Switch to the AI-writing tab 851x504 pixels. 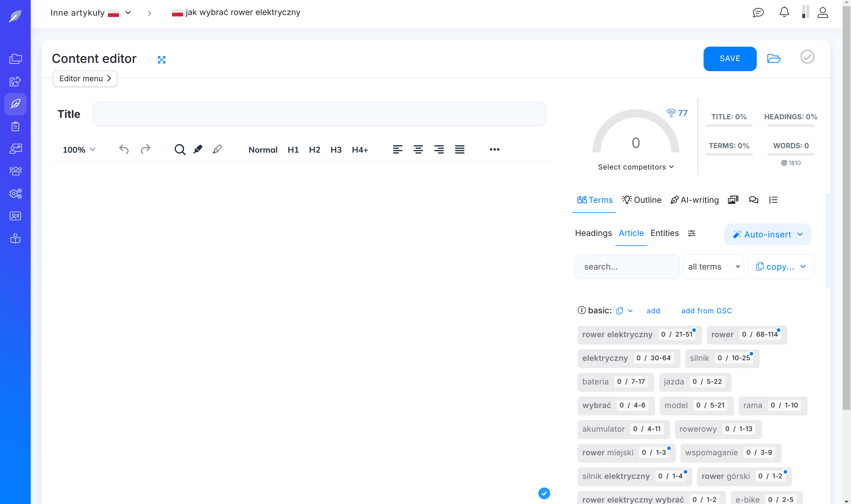pos(694,200)
